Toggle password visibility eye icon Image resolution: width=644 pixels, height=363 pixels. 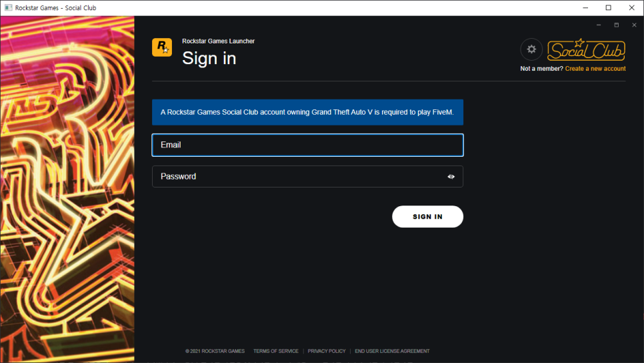click(451, 177)
